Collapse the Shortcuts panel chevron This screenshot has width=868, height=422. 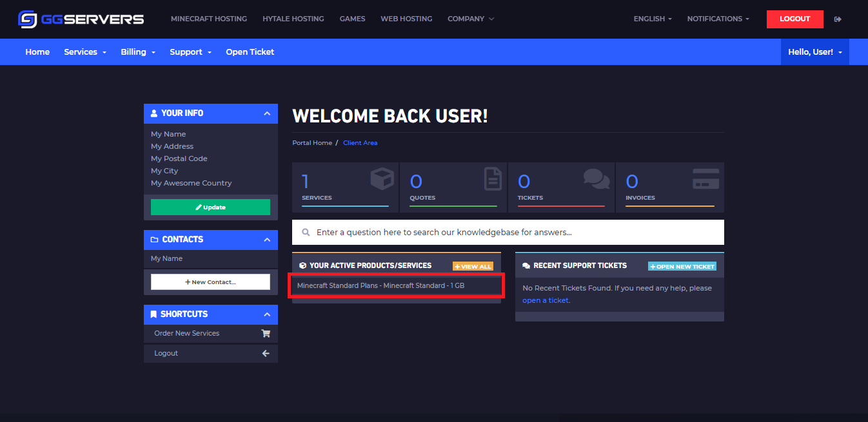coord(267,314)
